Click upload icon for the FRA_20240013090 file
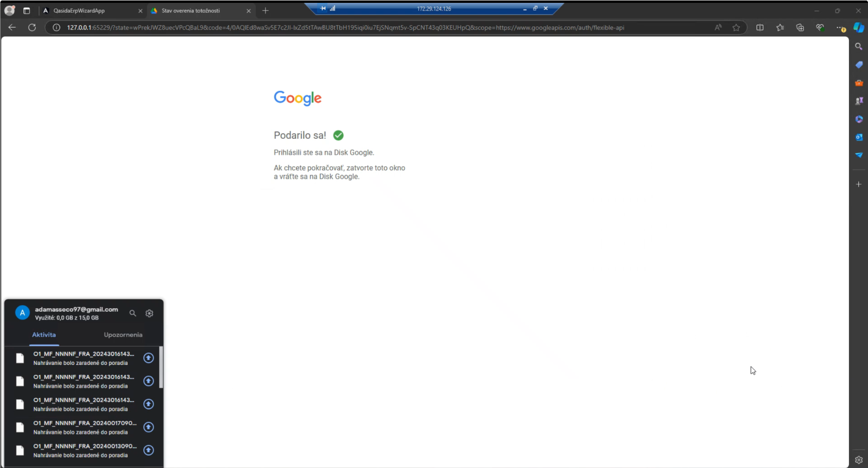The image size is (868, 468). point(148,450)
